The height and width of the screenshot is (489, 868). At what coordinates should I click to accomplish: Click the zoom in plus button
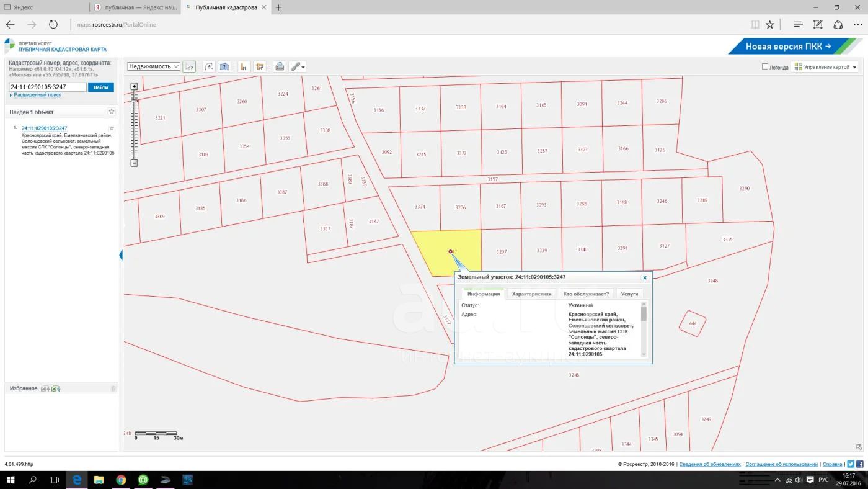coord(134,86)
